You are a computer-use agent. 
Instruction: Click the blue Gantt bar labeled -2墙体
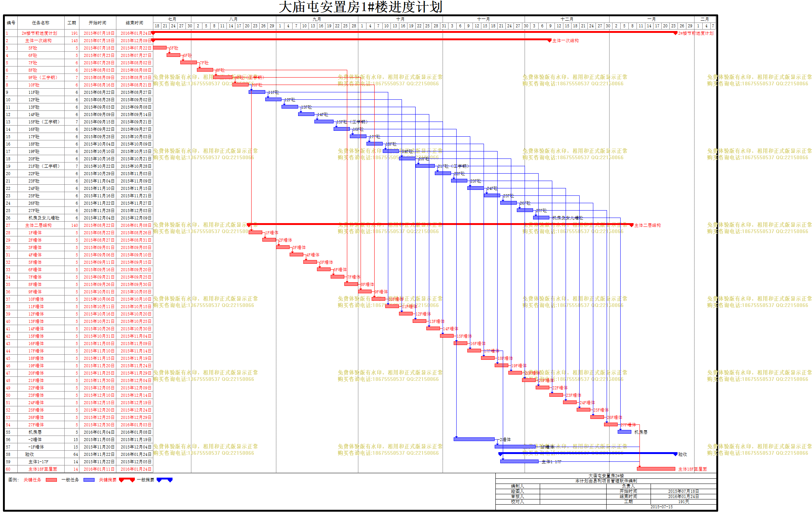click(x=474, y=439)
